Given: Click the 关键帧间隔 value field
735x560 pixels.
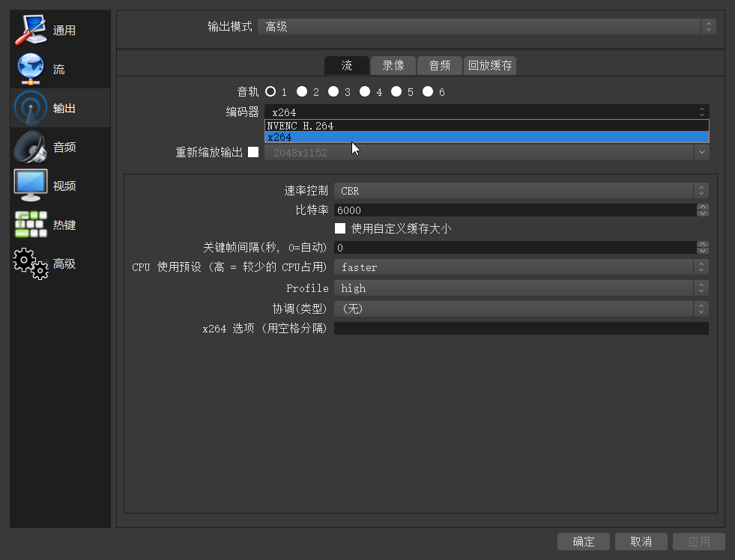Looking at the screenshot, I should (515, 247).
